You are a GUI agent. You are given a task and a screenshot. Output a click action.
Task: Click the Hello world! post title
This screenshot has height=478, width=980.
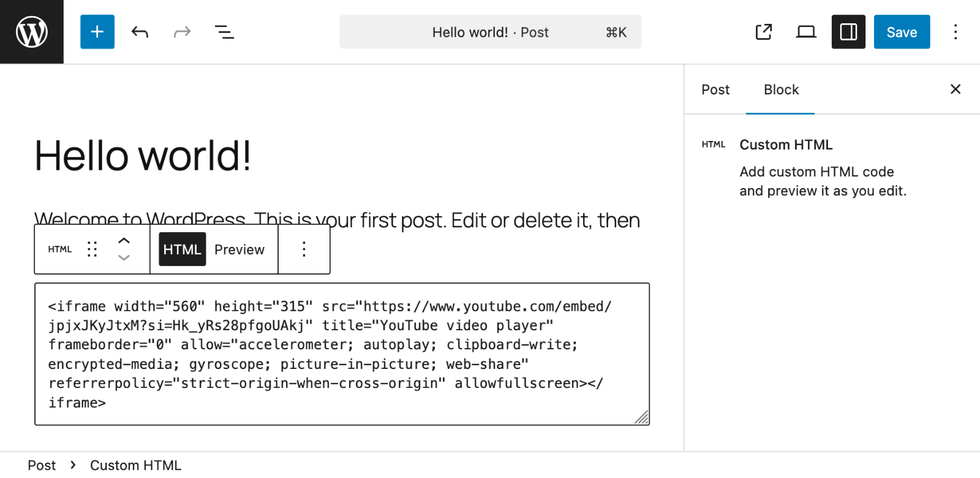(143, 156)
